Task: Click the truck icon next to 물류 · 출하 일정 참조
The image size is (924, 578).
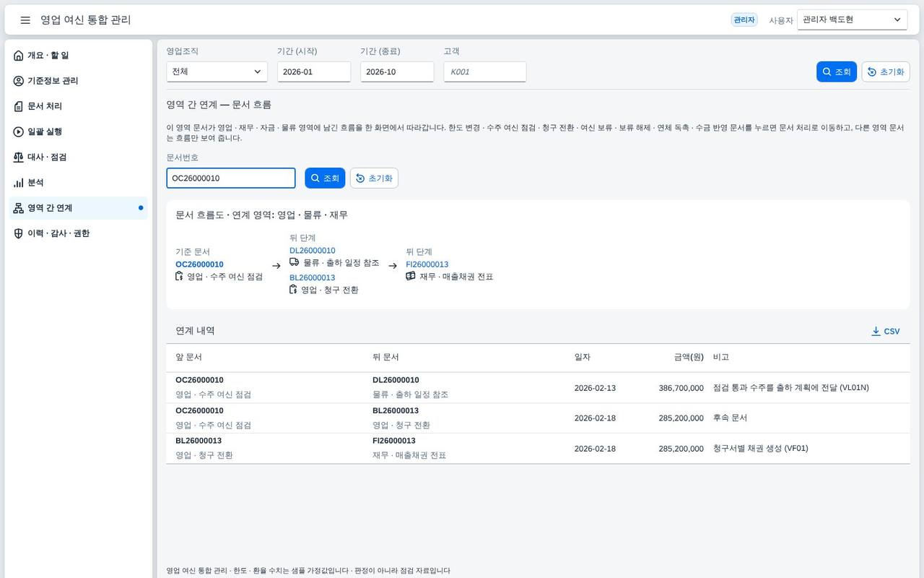Action: click(x=295, y=262)
